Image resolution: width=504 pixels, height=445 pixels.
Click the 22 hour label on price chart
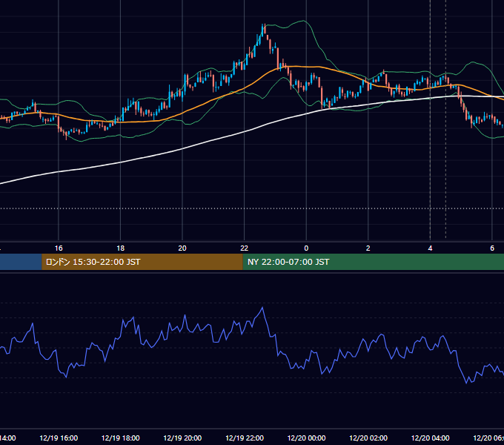pyautogui.click(x=245, y=248)
